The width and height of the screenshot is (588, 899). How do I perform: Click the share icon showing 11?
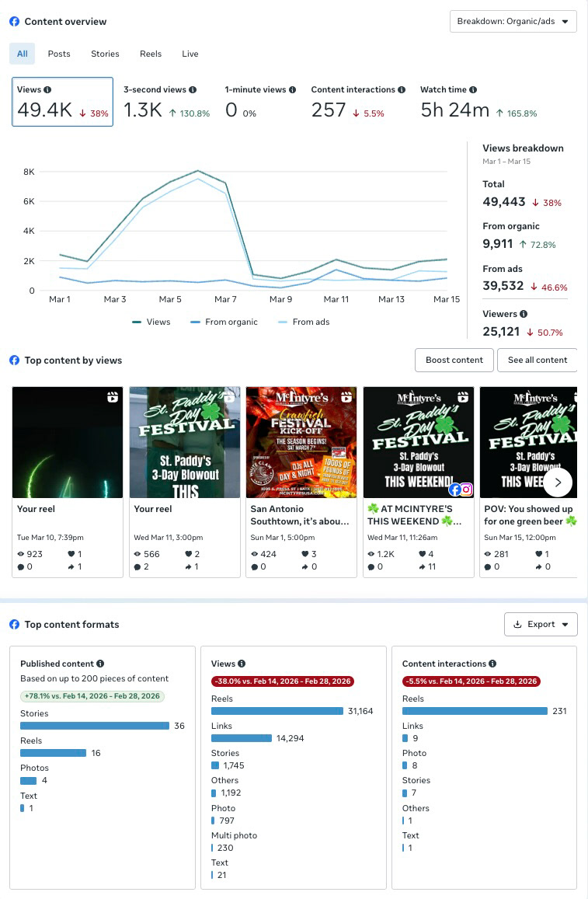pyautogui.click(x=422, y=566)
